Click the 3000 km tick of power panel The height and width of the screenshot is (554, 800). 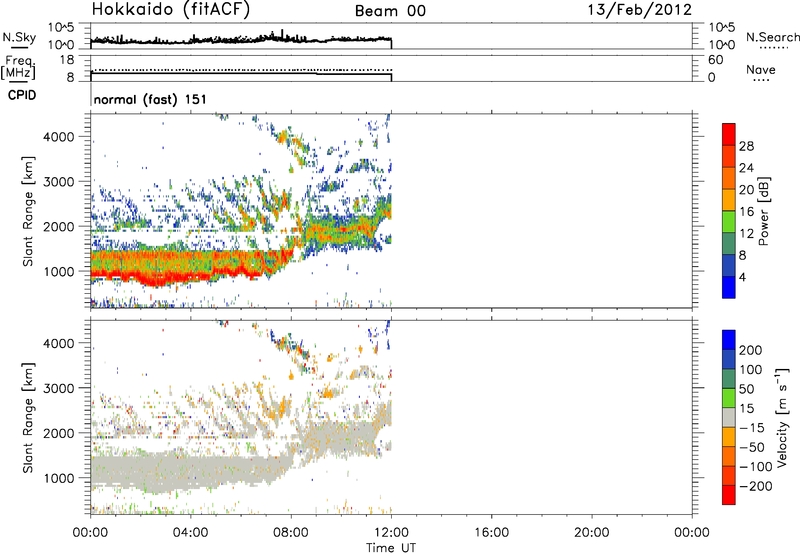coord(58,182)
